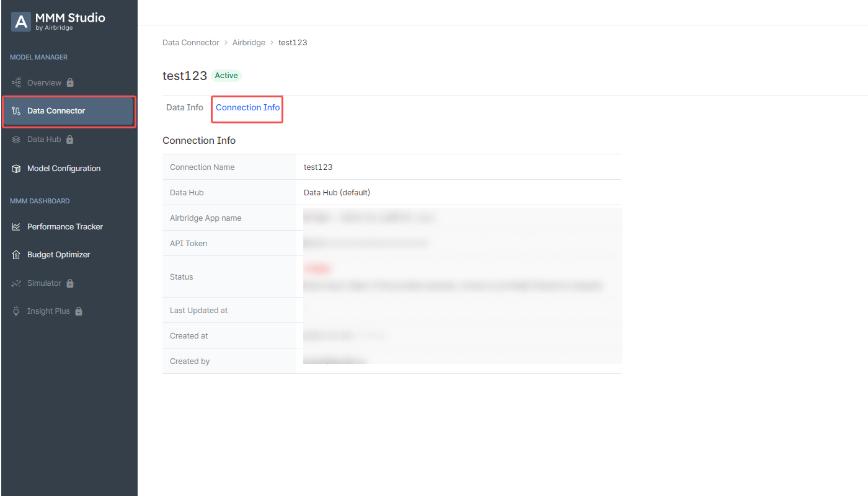Click the Data Connector breadcrumb link
This screenshot has height=496, width=868.
(x=191, y=43)
